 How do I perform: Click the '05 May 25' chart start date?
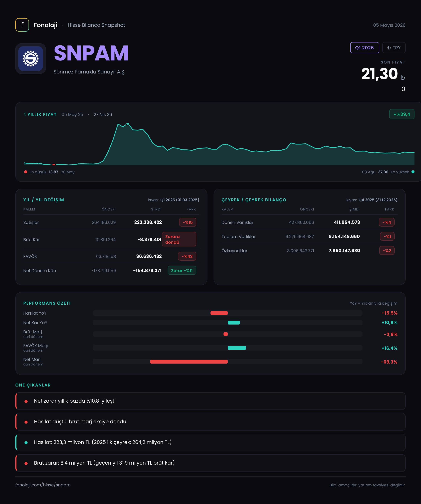coord(72,114)
